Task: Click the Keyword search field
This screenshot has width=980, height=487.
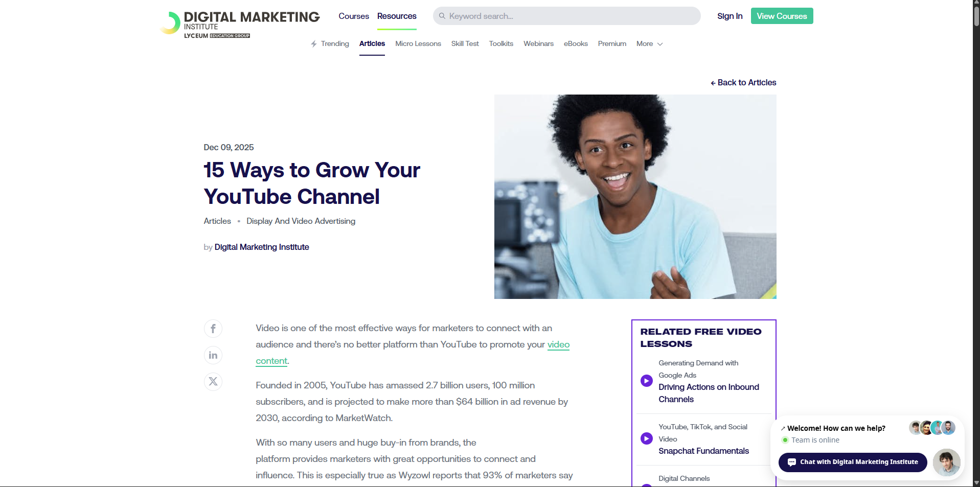Action: [566, 16]
